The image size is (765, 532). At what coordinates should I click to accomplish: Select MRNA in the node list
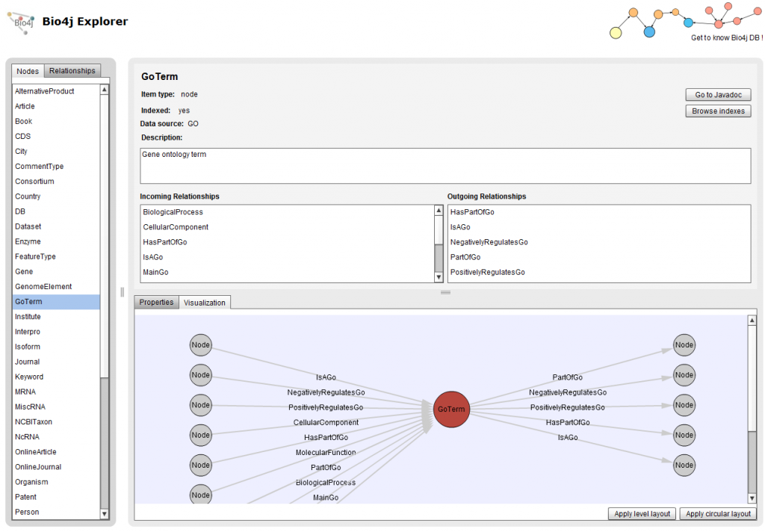click(x=56, y=392)
